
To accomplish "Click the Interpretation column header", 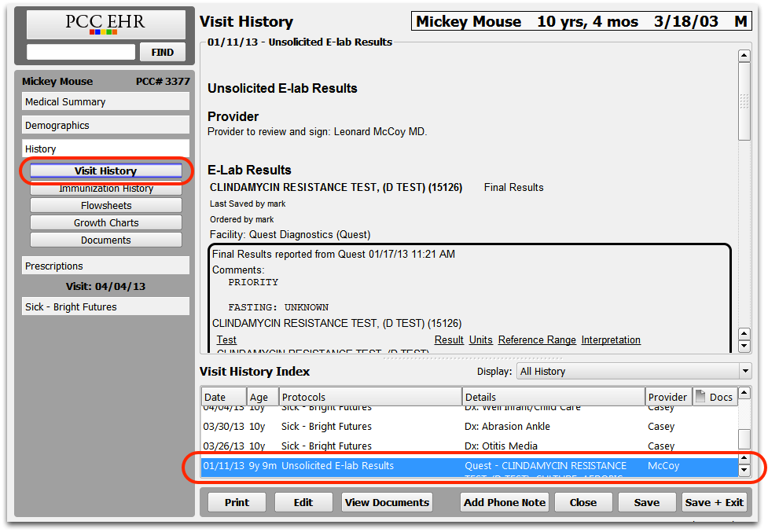I will tap(611, 339).
